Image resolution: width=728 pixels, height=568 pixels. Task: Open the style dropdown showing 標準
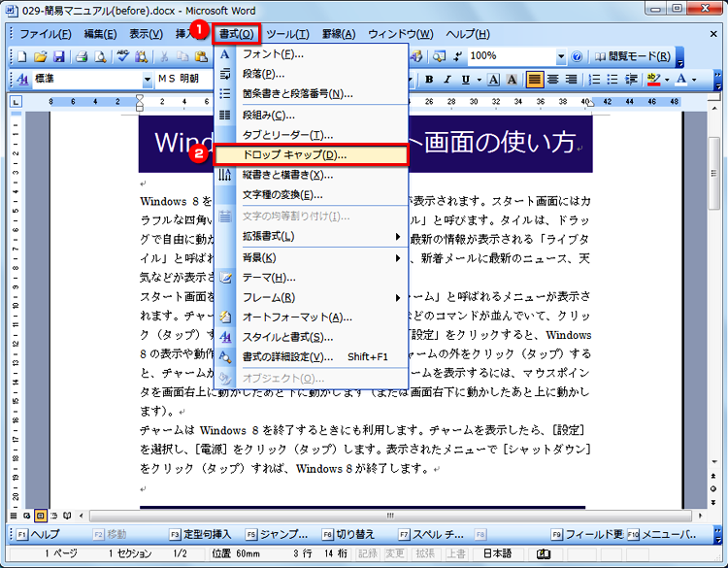pyautogui.click(x=148, y=80)
